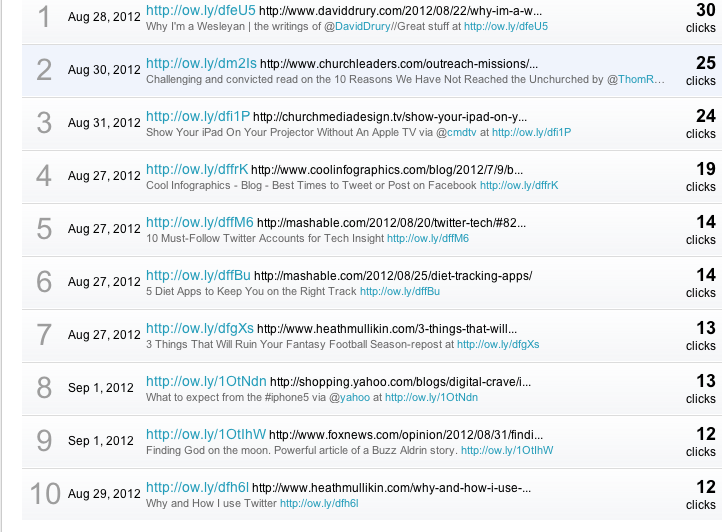Select the mashable.com diet-tracking-apps URL text
Screen dimensions: 722x532
[x=393, y=276]
